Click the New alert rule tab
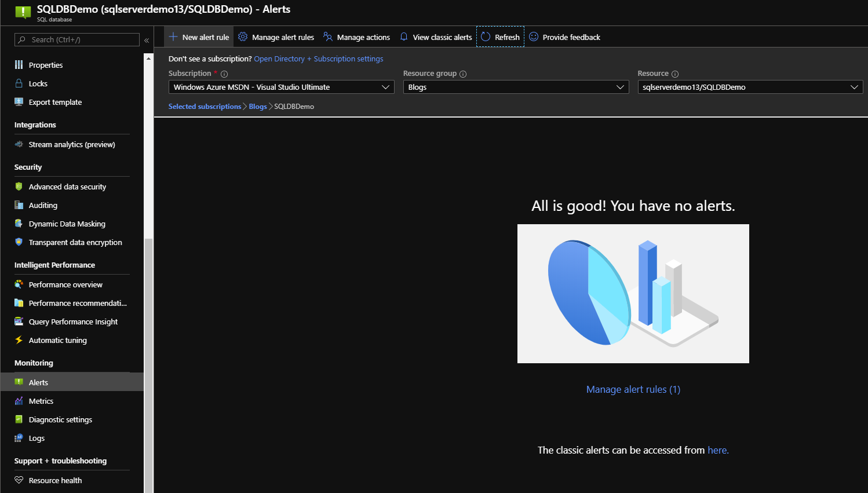This screenshot has height=493, width=868. click(x=199, y=36)
